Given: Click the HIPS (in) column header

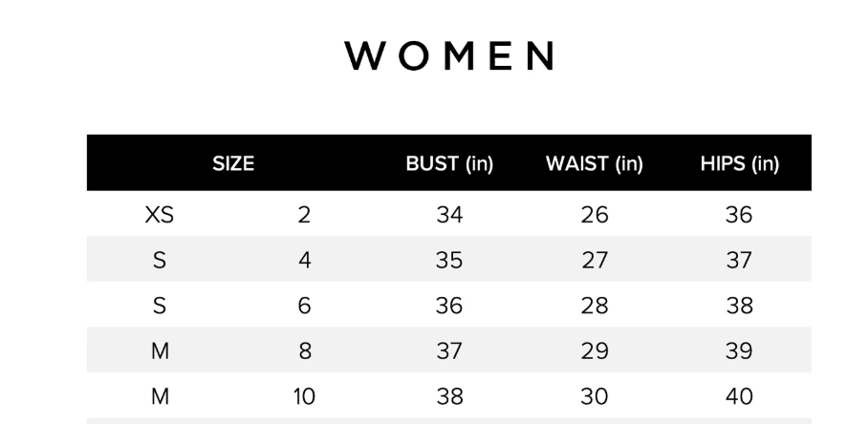Looking at the screenshot, I should [x=739, y=163].
